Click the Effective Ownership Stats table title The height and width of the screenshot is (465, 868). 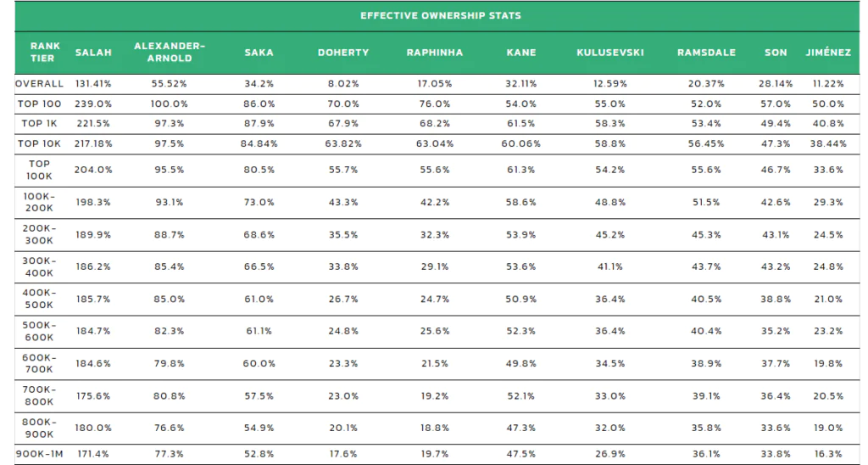pos(440,15)
